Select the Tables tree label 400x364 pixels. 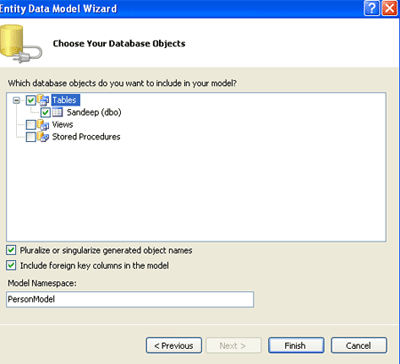[65, 100]
